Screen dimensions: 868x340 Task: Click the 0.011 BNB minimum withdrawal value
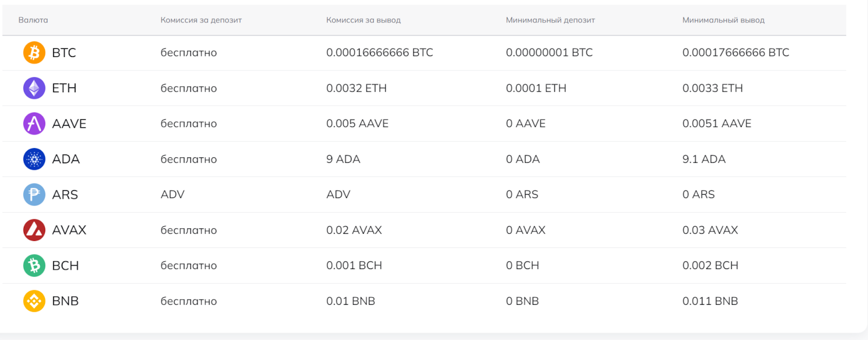click(x=710, y=301)
